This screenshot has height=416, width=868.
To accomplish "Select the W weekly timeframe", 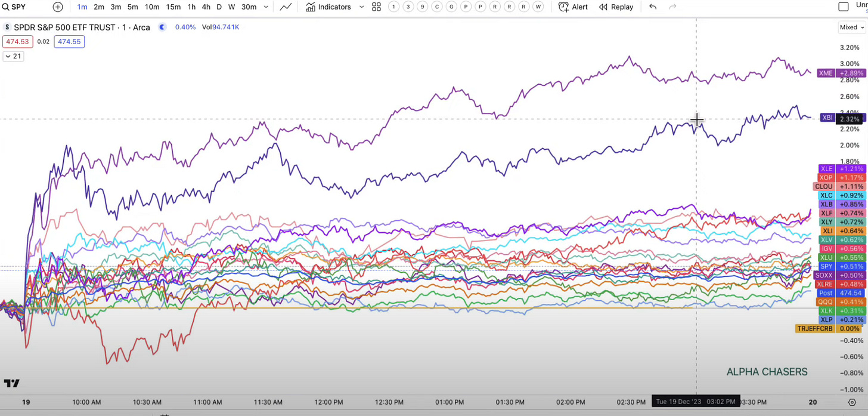I will click(x=231, y=7).
